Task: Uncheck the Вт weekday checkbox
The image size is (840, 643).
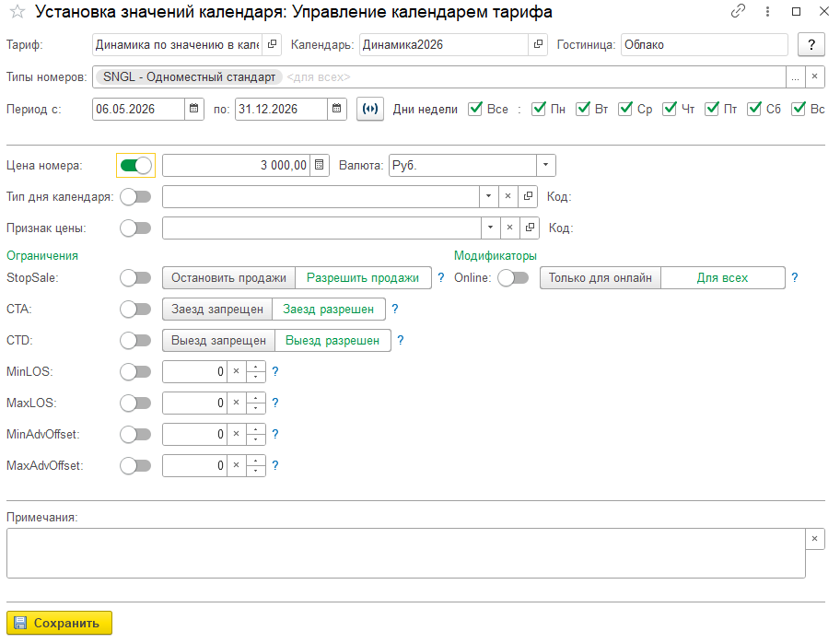Action: pyautogui.click(x=583, y=109)
